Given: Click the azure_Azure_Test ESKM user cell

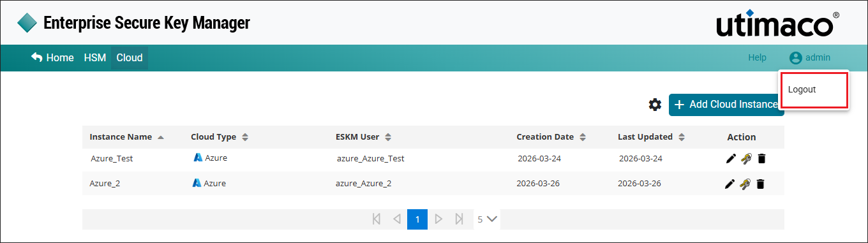Looking at the screenshot, I should click(370, 158).
